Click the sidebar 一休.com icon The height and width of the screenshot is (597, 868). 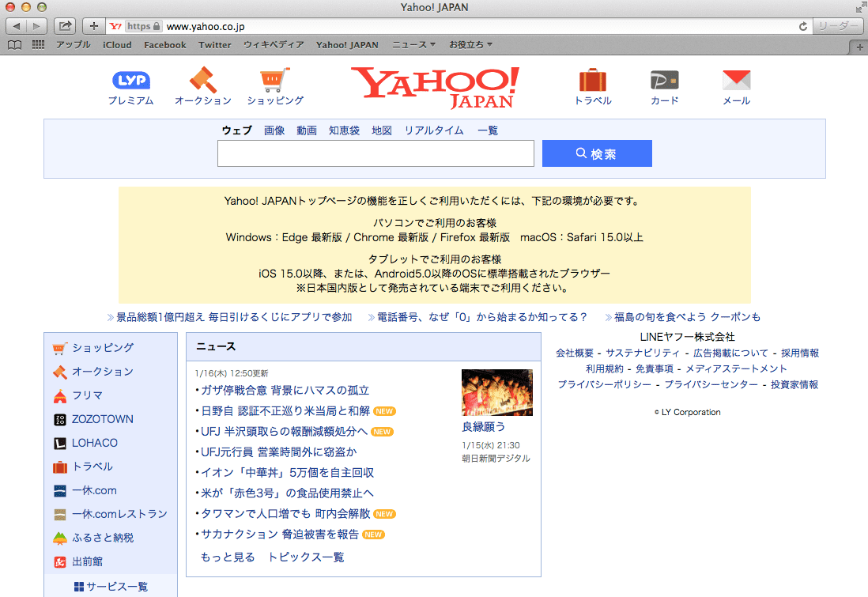tap(60, 491)
